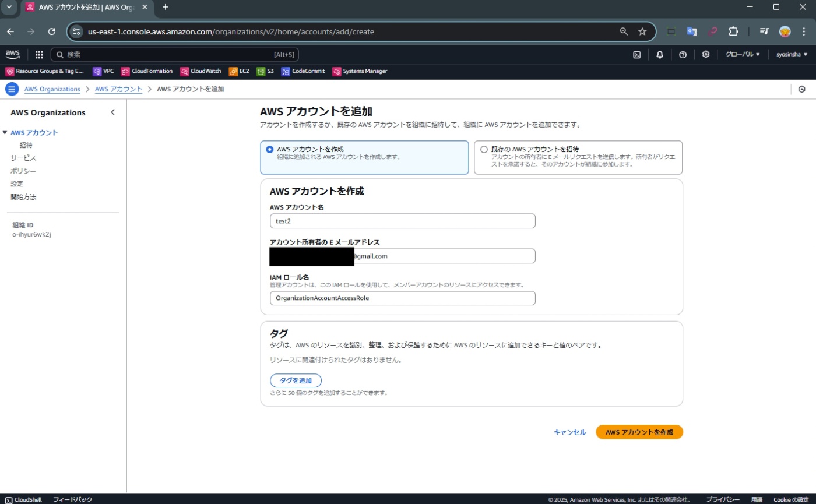This screenshot has width=816, height=504.
Task: Click the AWS アカウント breadcrumb link
Action: [118, 89]
